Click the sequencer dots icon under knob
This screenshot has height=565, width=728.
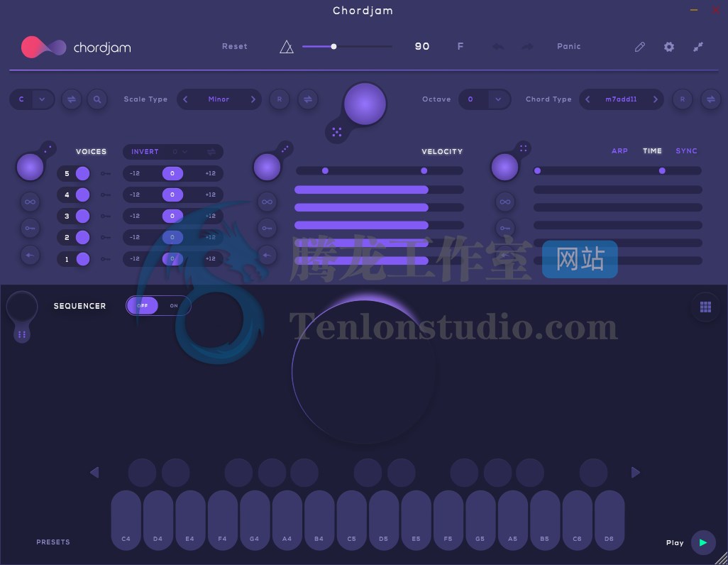click(x=22, y=334)
